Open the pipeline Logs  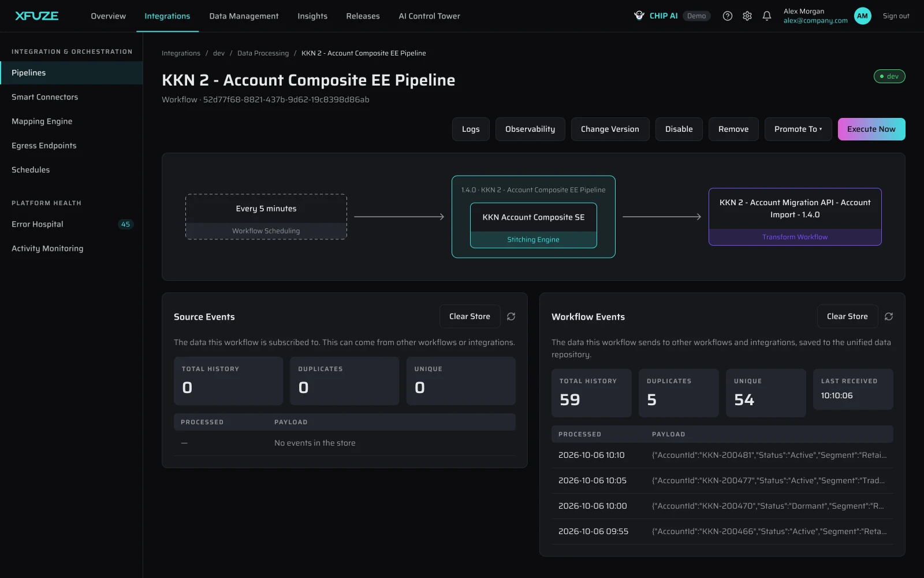(x=471, y=129)
